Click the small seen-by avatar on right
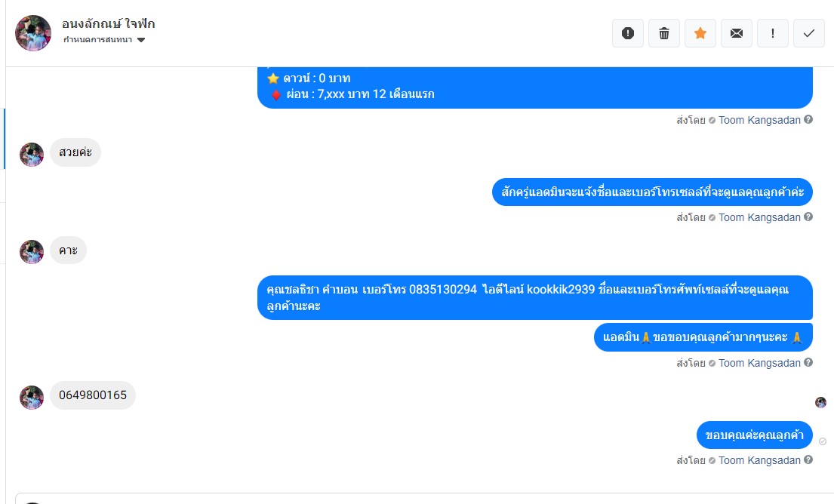The image size is (834, 504). click(820, 402)
